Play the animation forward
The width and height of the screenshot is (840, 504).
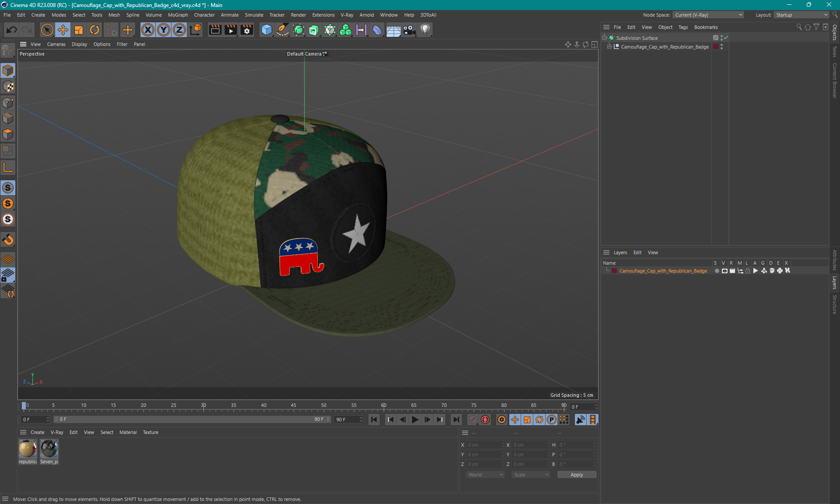(x=415, y=420)
